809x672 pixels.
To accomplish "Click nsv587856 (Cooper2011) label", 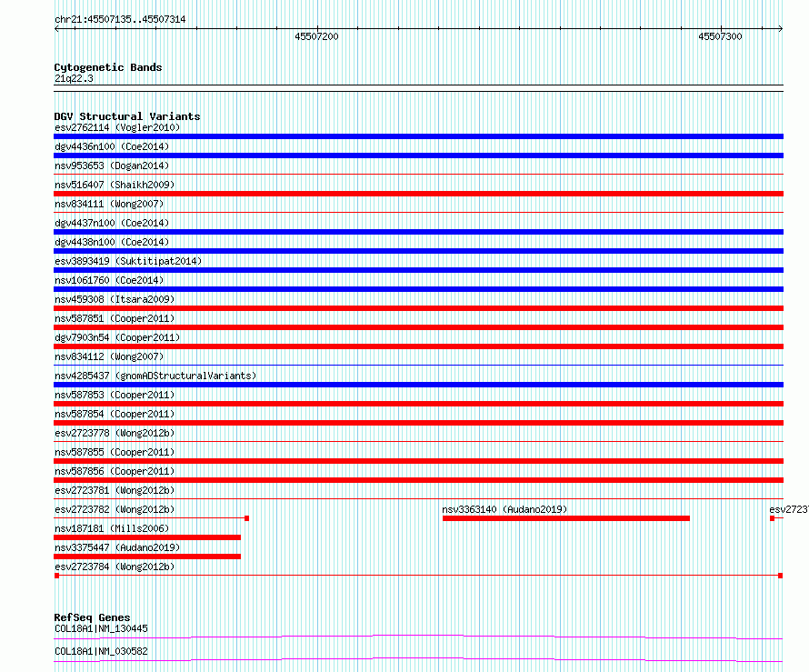I will 115,471.
